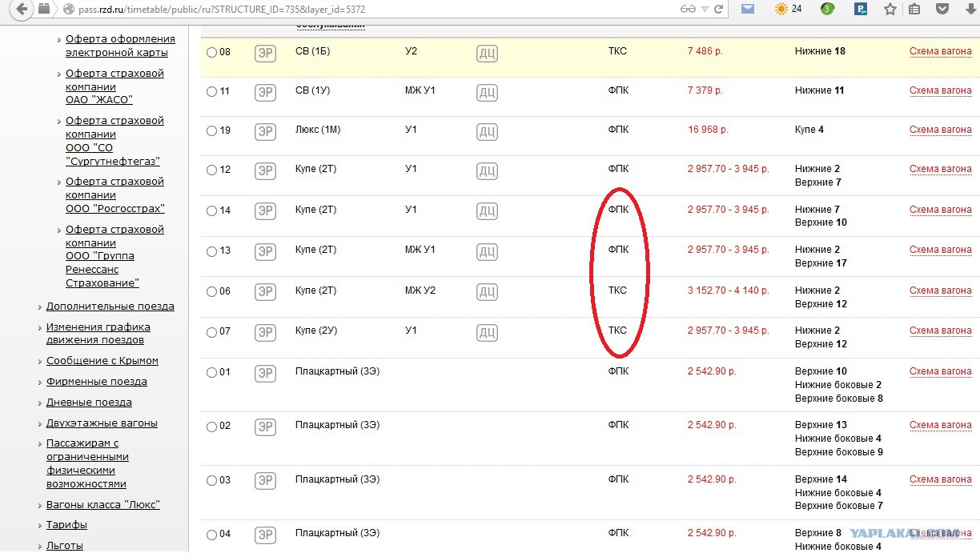Expand the arrow beside Тарифы
The width and height of the screenshot is (980, 557).
[40, 526]
